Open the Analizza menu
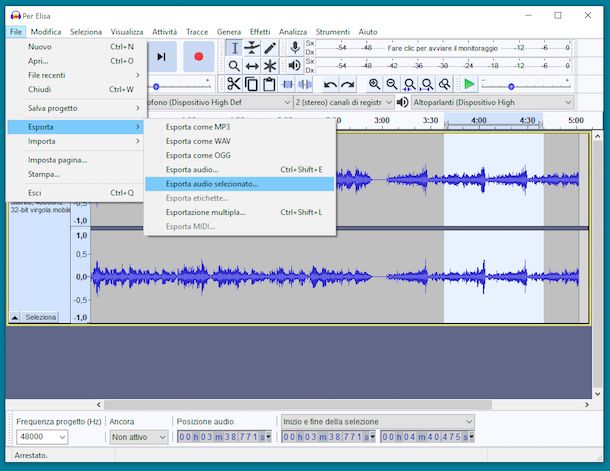The height and width of the screenshot is (471, 610). pyautogui.click(x=293, y=32)
